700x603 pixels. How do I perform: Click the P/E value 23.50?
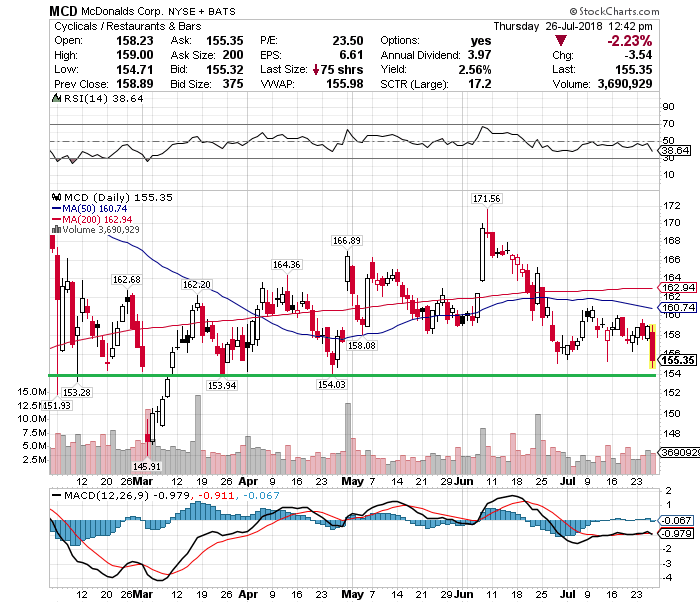pyautogui.click(x=348, y=41)
